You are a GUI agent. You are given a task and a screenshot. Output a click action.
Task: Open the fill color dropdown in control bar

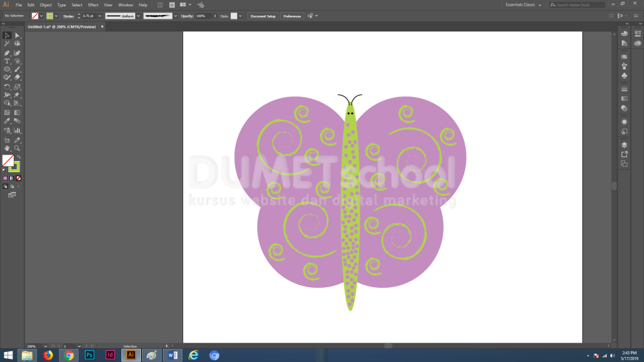(42, 16)
